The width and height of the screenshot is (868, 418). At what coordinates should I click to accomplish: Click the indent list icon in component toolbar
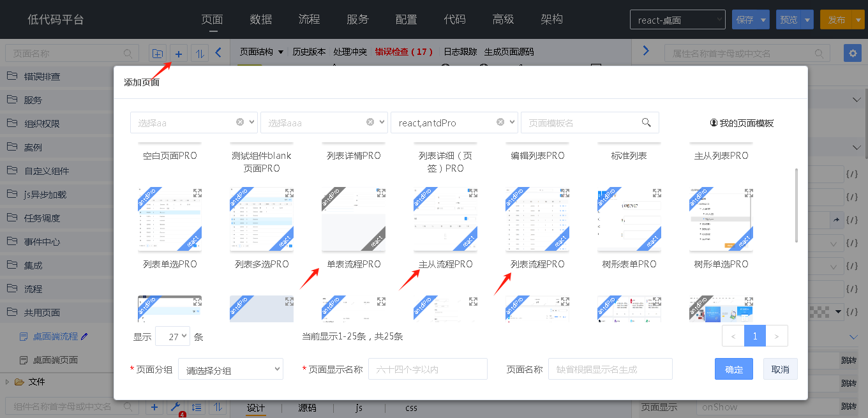click(x=197, y=407)
